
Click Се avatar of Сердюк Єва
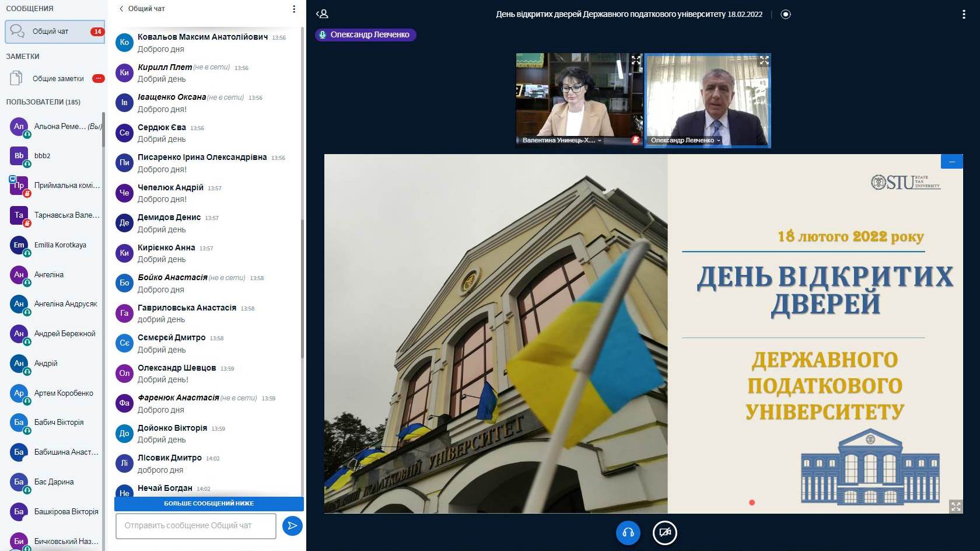(124, 132)
